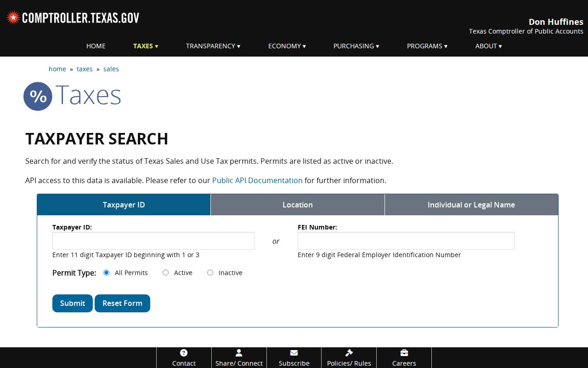Click the TAXPAYER SEARCH heading

tap(97, 139)
